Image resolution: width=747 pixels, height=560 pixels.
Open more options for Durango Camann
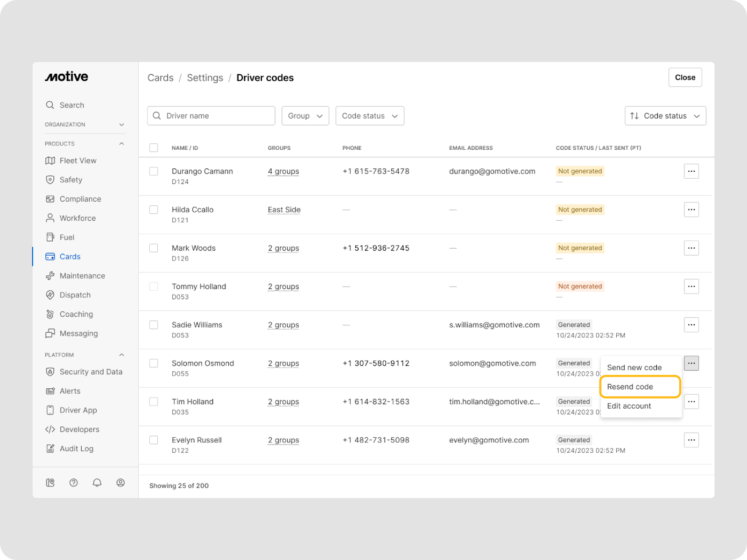click(x=691, y=171)
